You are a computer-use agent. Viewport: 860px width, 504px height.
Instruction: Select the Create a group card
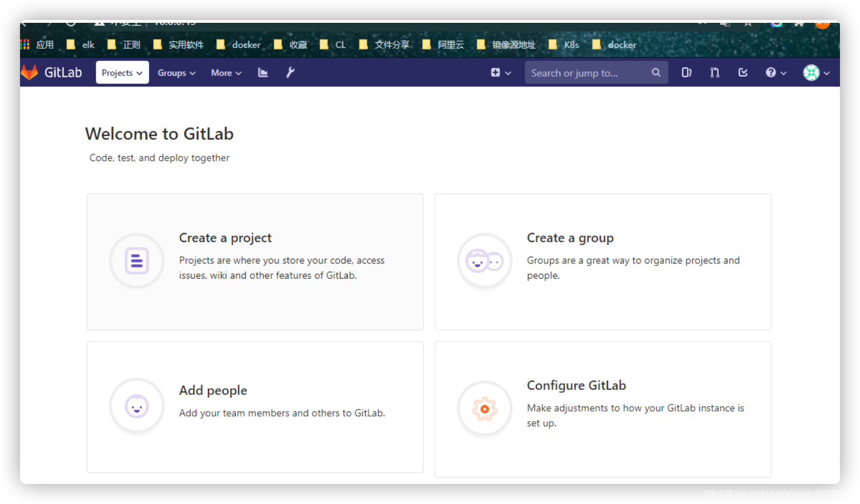(x=603, y=261)
